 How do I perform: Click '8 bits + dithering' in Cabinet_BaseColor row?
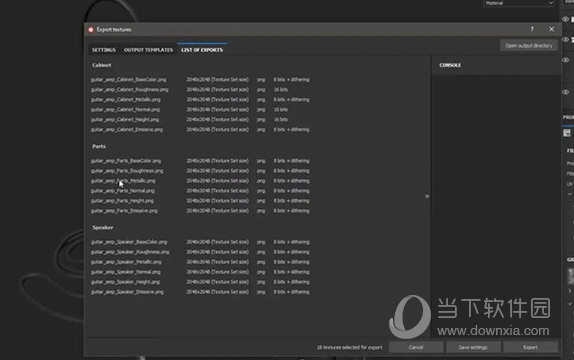pyautogui.click(x=291, y=79)
